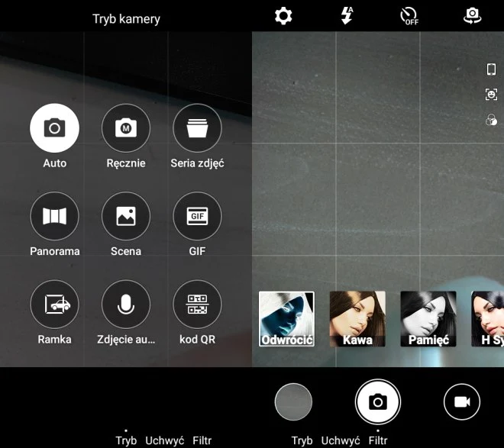The image size is (504, 448).
Task: Apply the Pamięć filter
Action: click(428, 319)
